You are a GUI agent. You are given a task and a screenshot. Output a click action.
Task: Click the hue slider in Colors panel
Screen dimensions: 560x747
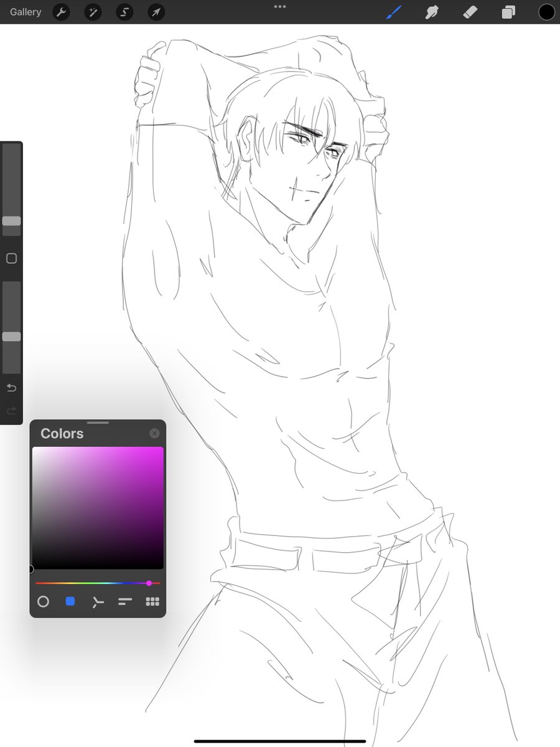pos(98,583)
